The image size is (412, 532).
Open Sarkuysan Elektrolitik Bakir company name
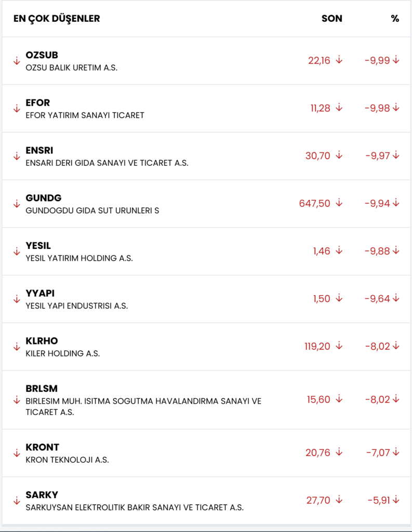pos(135,507)
